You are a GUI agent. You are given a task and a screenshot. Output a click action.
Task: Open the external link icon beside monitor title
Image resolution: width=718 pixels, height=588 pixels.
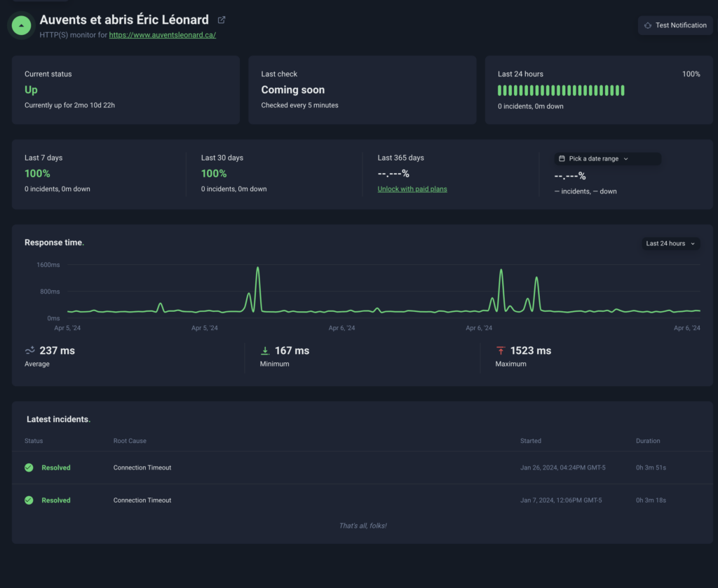[x=222, y=20]
